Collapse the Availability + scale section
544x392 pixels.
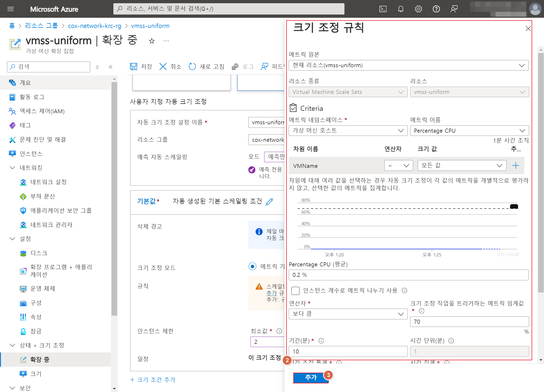point(12,345)
